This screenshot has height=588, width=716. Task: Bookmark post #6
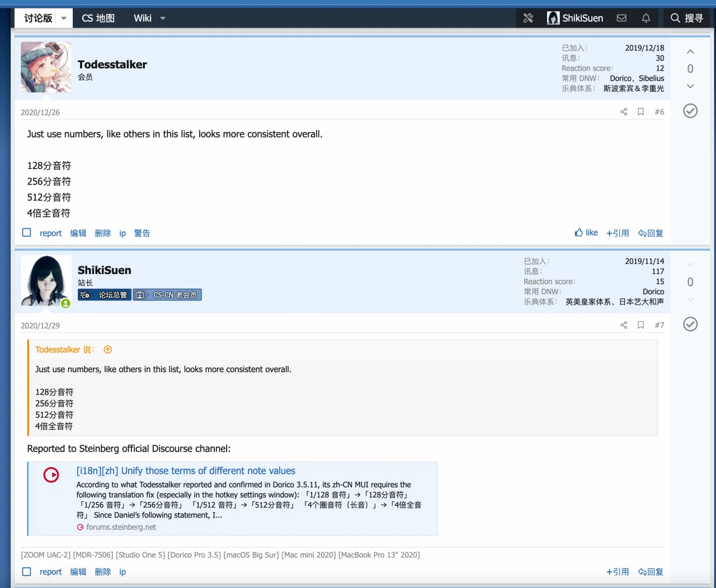click(641, 112)
